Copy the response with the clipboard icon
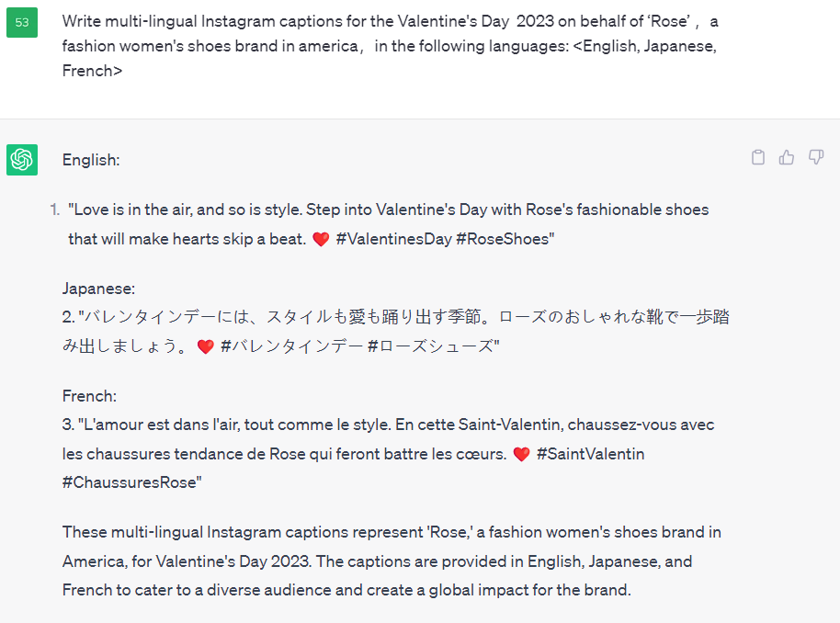 (x=758, y=157)
